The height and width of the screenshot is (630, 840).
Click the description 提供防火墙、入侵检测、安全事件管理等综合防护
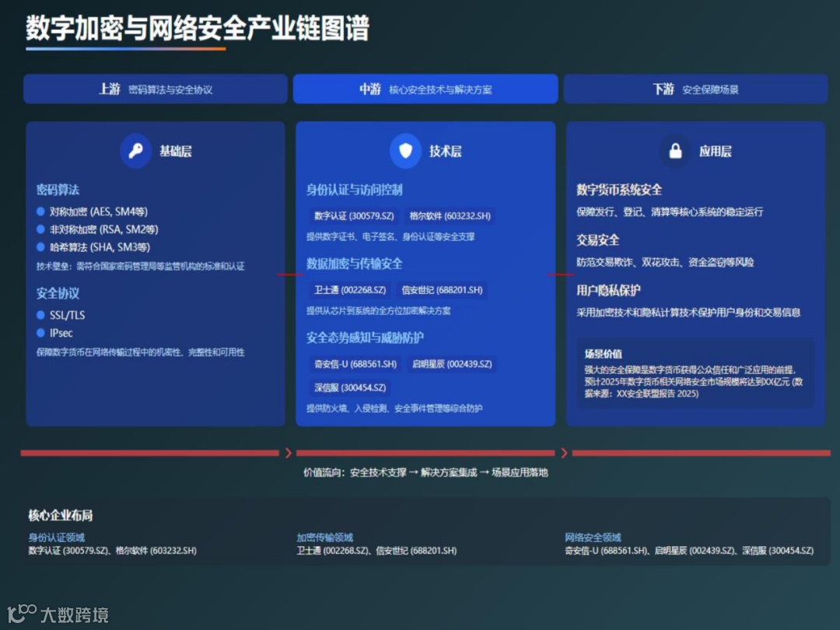point(394,408)
